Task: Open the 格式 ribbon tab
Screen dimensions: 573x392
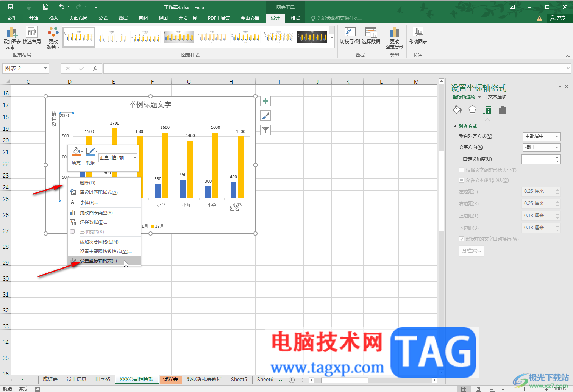Action: (x=295, y=18)
